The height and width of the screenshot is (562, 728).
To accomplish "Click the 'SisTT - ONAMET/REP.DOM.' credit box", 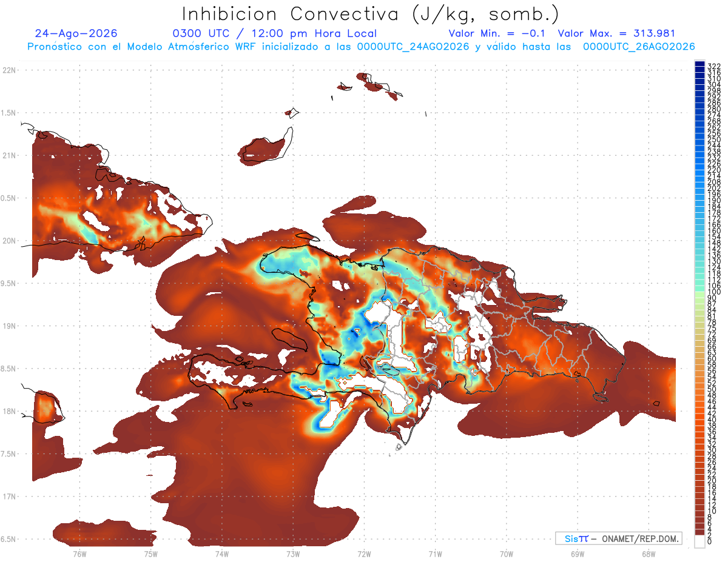I will [x=619, y=538].
